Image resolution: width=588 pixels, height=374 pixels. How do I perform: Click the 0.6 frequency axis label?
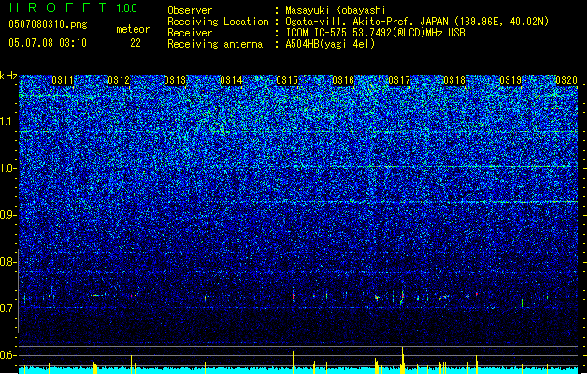tap(8, 355)
